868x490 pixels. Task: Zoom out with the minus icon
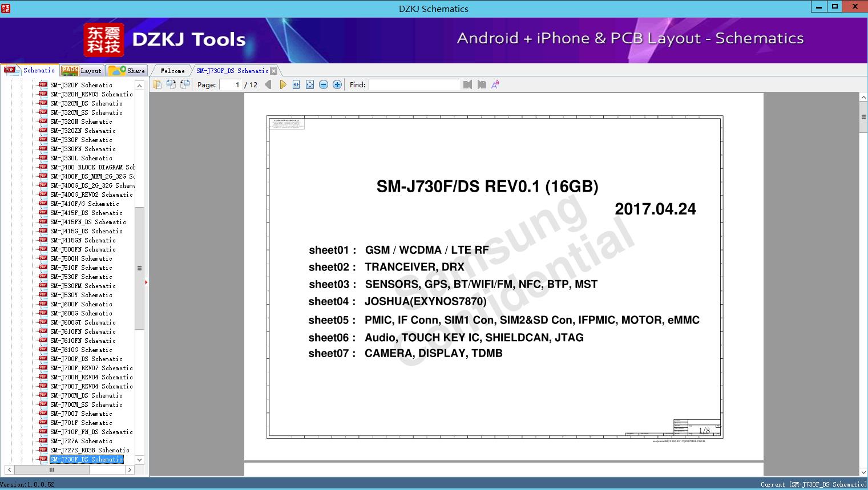click(x=324, y=84)
